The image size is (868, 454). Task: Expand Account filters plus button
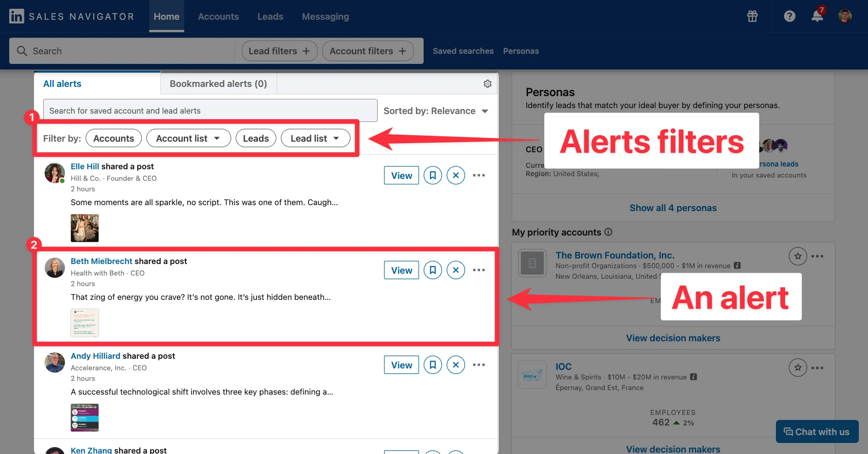pos(368,51)
